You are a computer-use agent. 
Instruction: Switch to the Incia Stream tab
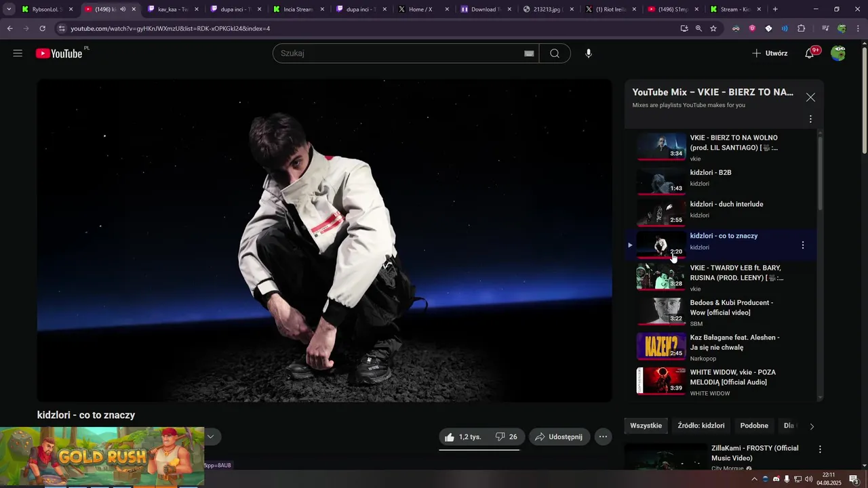tap(298, 9)
